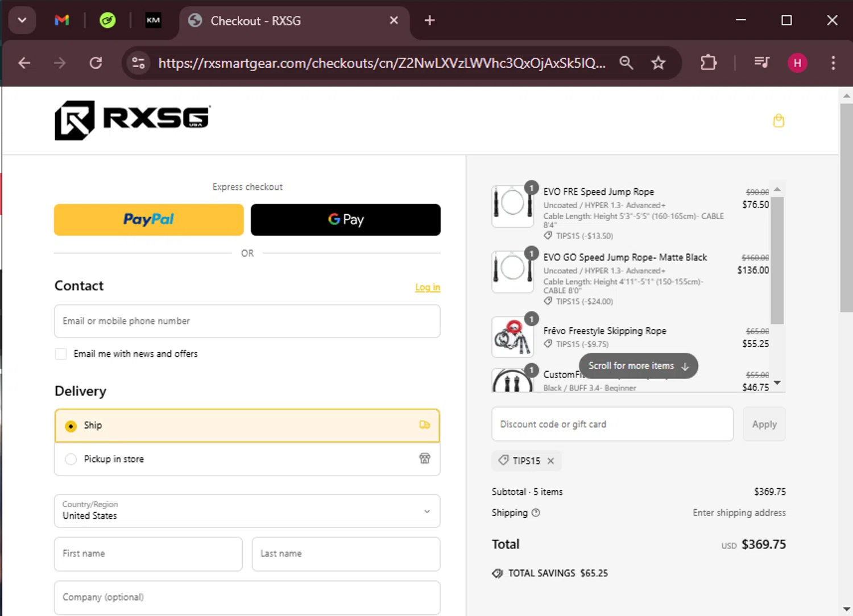Bookmark this page with star icon
This screenshot has width=853, height=616.
(658, 63)
